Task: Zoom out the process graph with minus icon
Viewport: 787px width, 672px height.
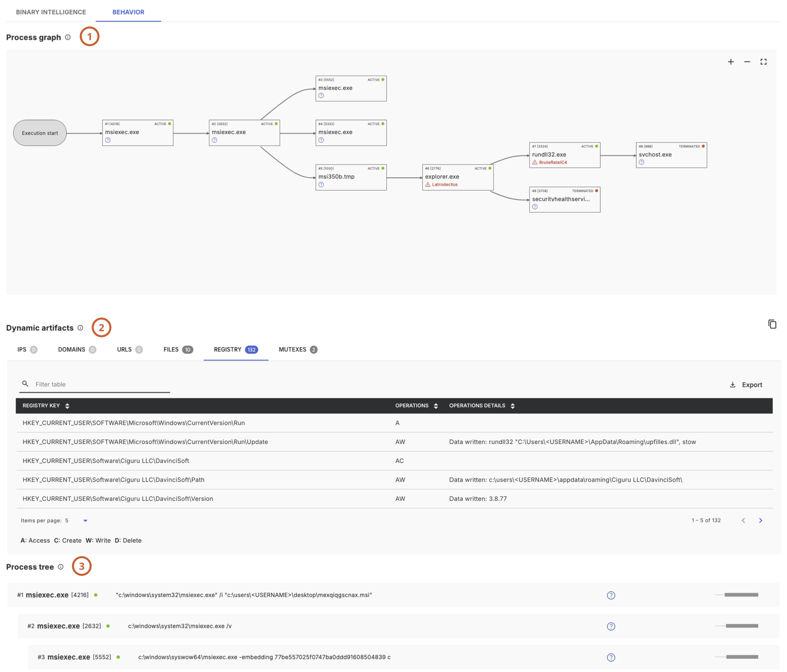Action: [747, 62]
